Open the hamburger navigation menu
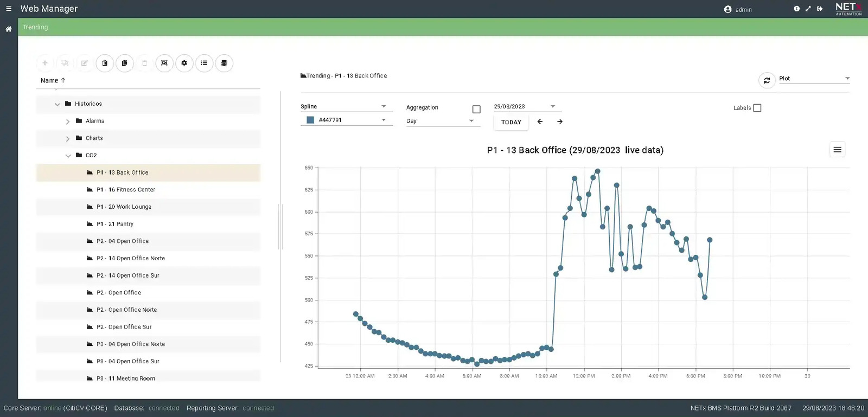Image resolution: width=868 pixels, height=417 pixels. pos(9,9)
